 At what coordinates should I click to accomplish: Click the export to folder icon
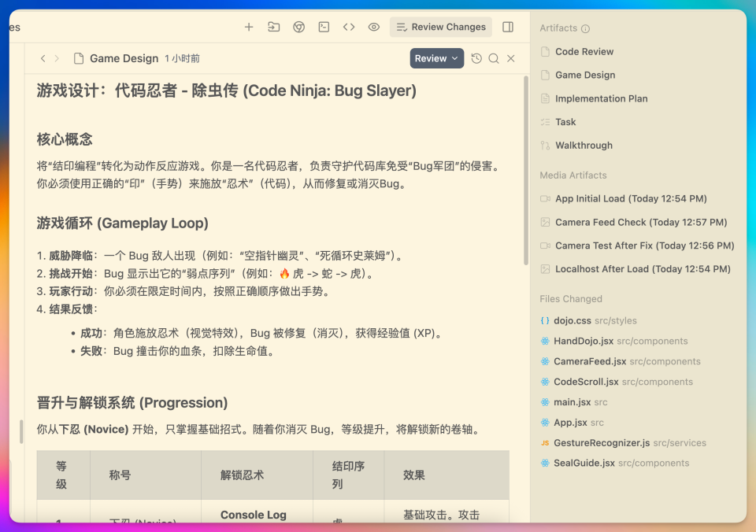click(x=273, y=26)
